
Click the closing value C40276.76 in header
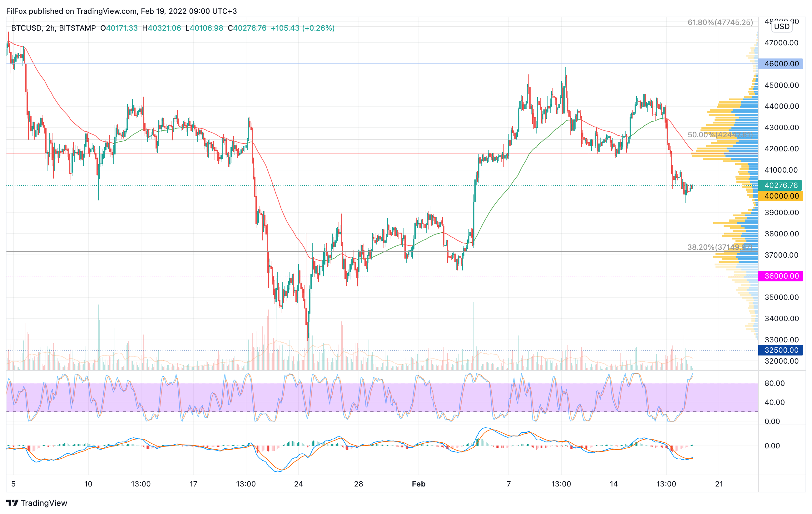[x=247, y=28]
